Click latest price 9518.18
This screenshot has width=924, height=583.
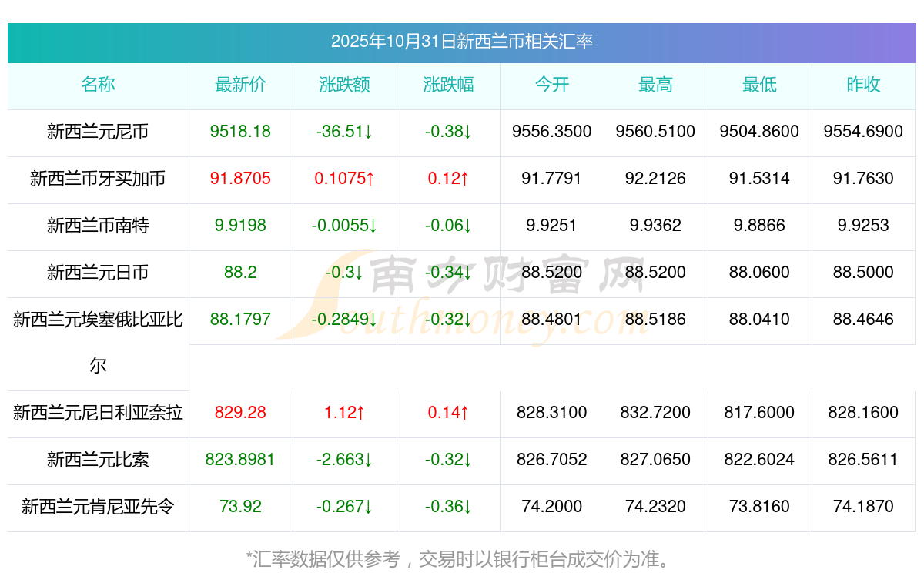tap(240, 132)
